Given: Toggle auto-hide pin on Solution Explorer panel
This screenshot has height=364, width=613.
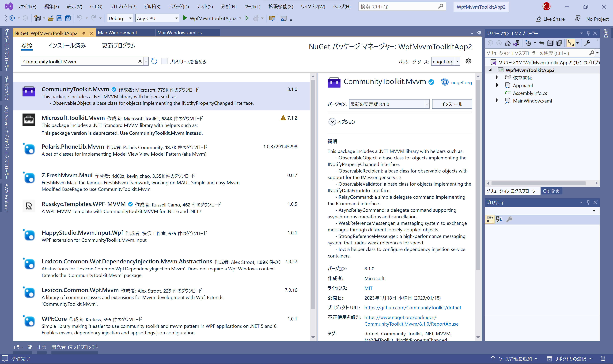Looking at the screenshot, I should (x=588, y=33).
